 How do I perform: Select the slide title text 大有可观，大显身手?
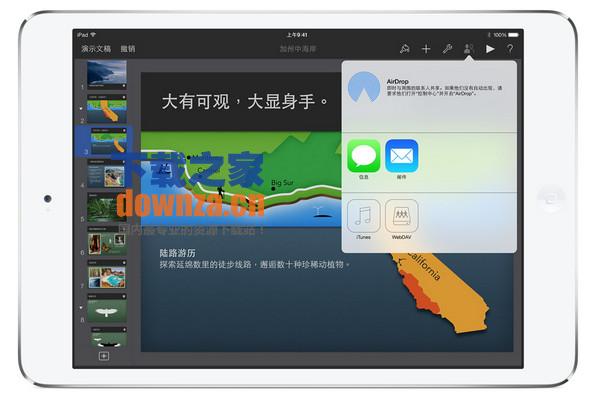tap(245, 102)
